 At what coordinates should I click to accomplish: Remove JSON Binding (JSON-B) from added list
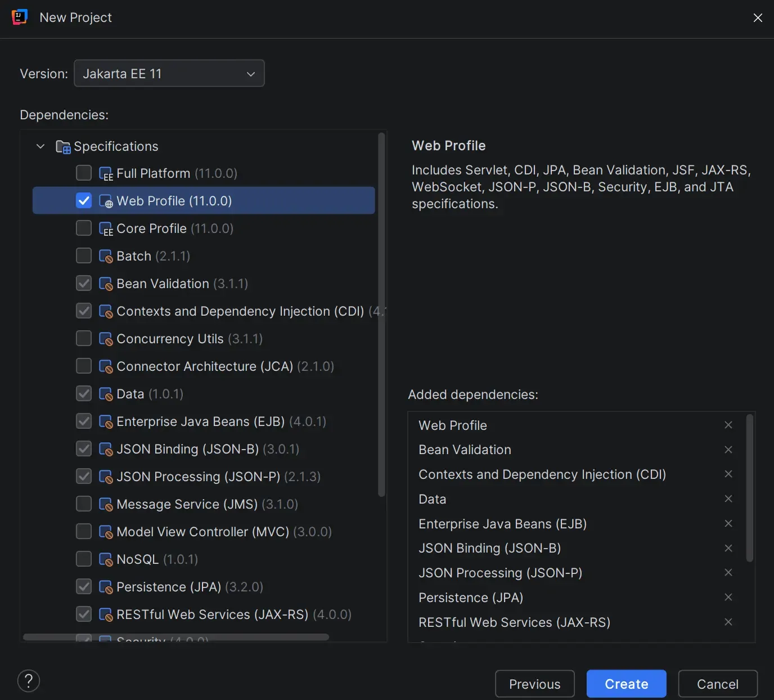click(x=728, y=548)
